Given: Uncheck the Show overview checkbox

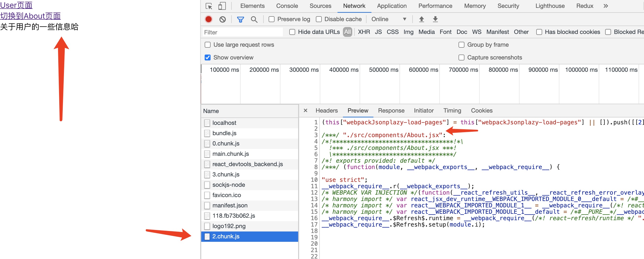Looking at the screenshot, I should (x=208, y=58).
